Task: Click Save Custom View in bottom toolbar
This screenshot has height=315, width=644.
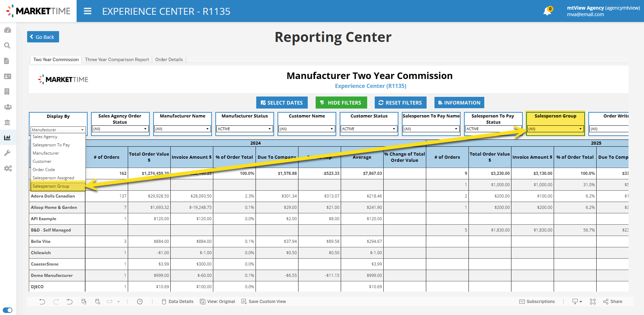Action: pos(263,302)
